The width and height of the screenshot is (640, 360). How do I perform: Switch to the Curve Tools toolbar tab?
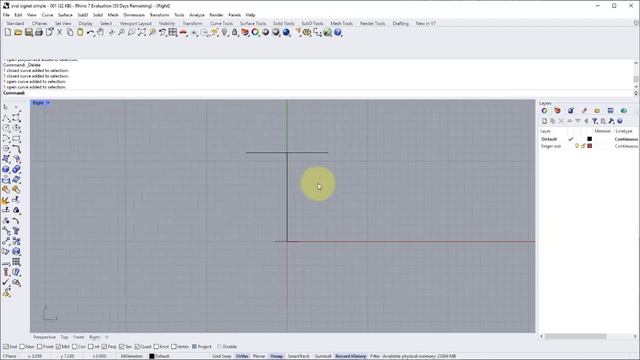coord(221,23)
